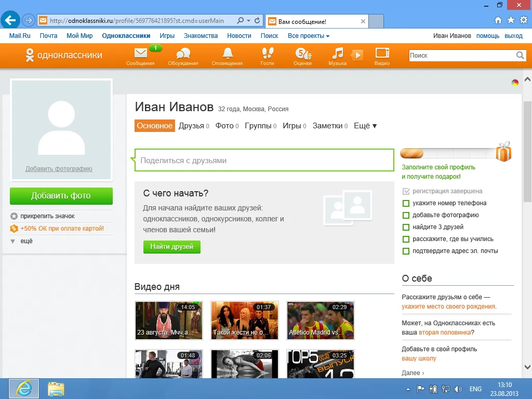Check расскажите, где вы учились box
532x399 pixels.
406,239
